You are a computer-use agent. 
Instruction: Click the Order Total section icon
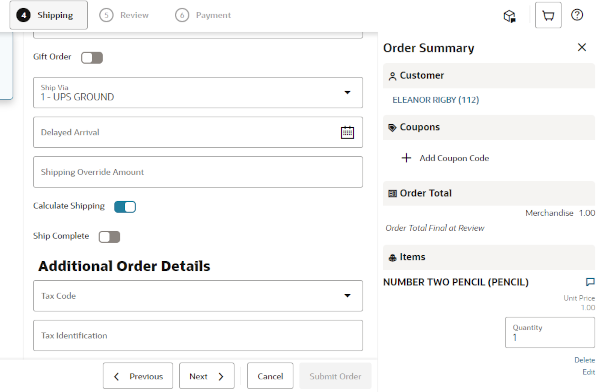392,193
